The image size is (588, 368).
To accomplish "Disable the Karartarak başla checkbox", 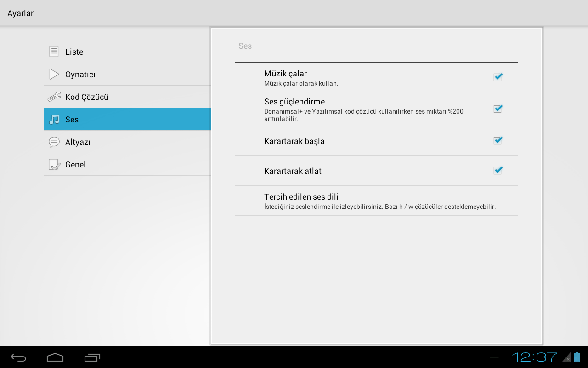I will tap(498, 140).
